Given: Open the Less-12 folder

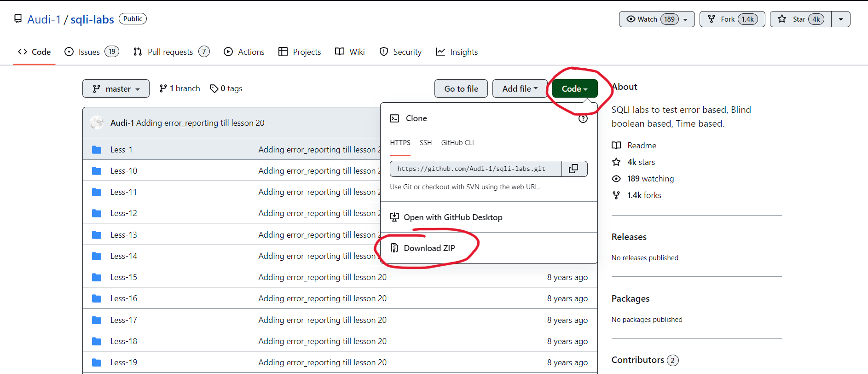Looking at the screenshot, I should coord(124,213).
